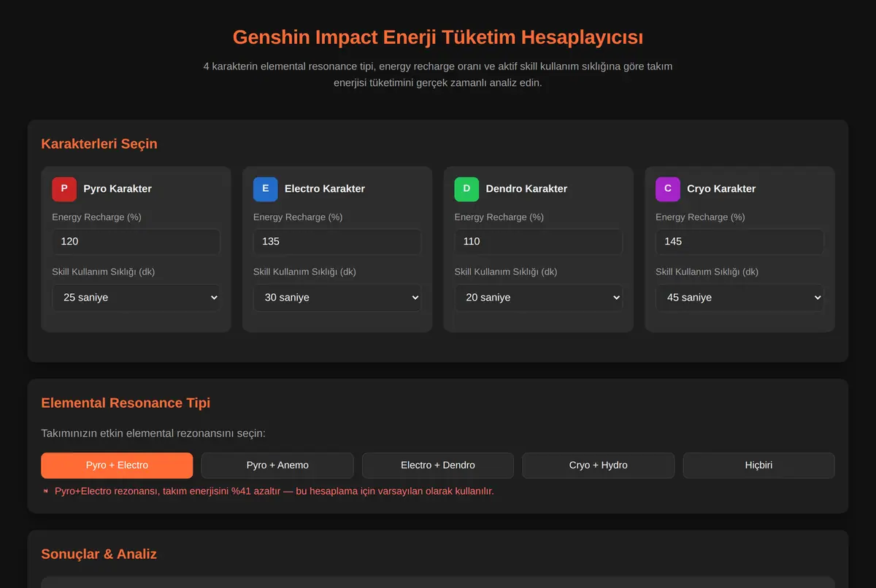The image size is (876, 588).
Task: Click the Pyro Karakter card title
Action: point(118,189)
